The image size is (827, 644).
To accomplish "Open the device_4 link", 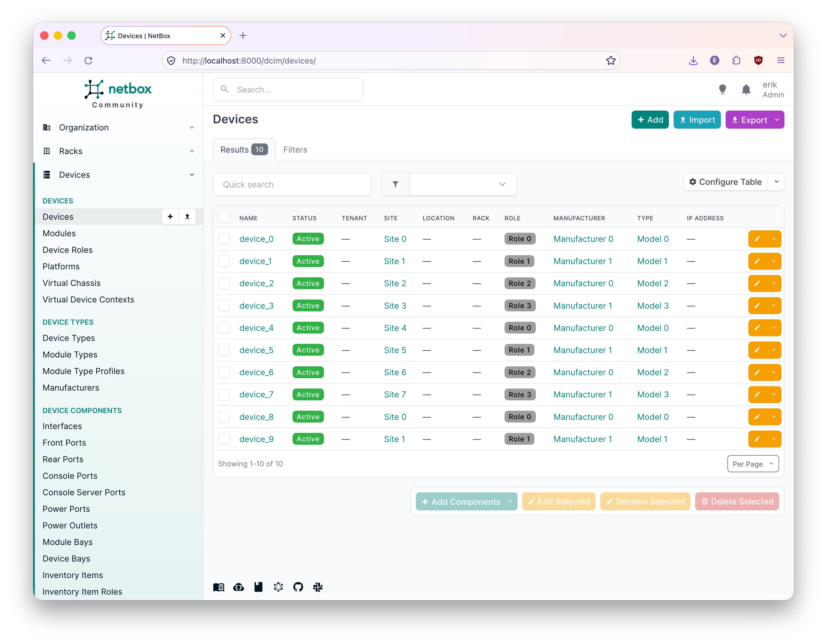I will (x=256, y=328).
